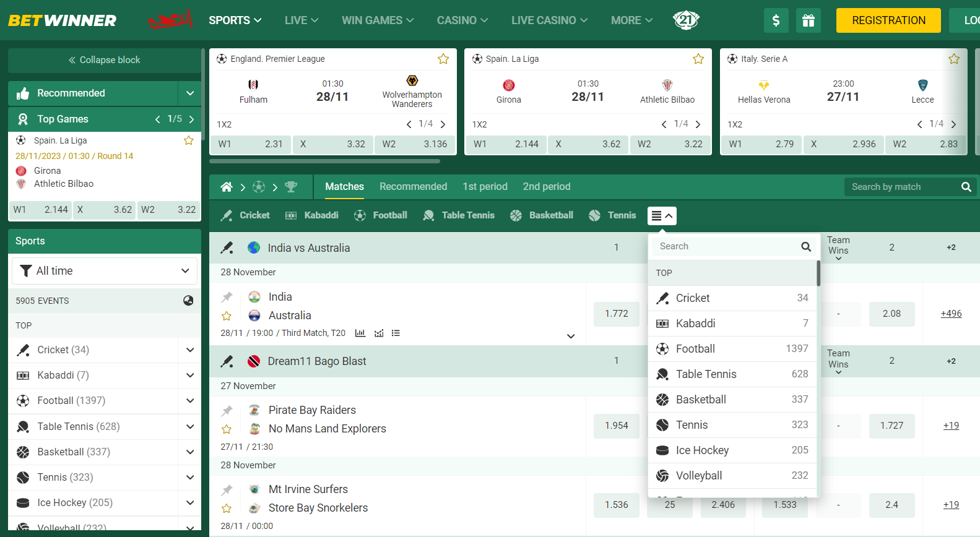Open the gift bonus icon
Viewport: 980px width, 537px height.
pos(809,20)
